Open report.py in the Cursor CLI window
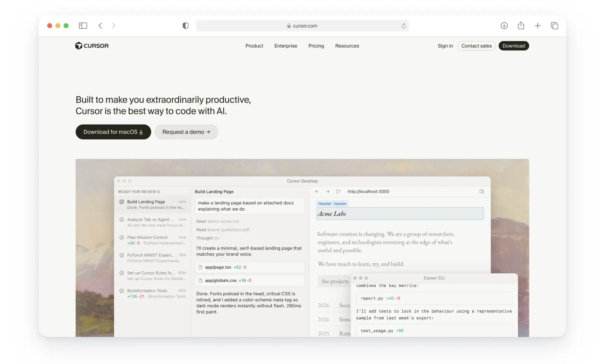 pyautogui.click(x=434, y=298)
